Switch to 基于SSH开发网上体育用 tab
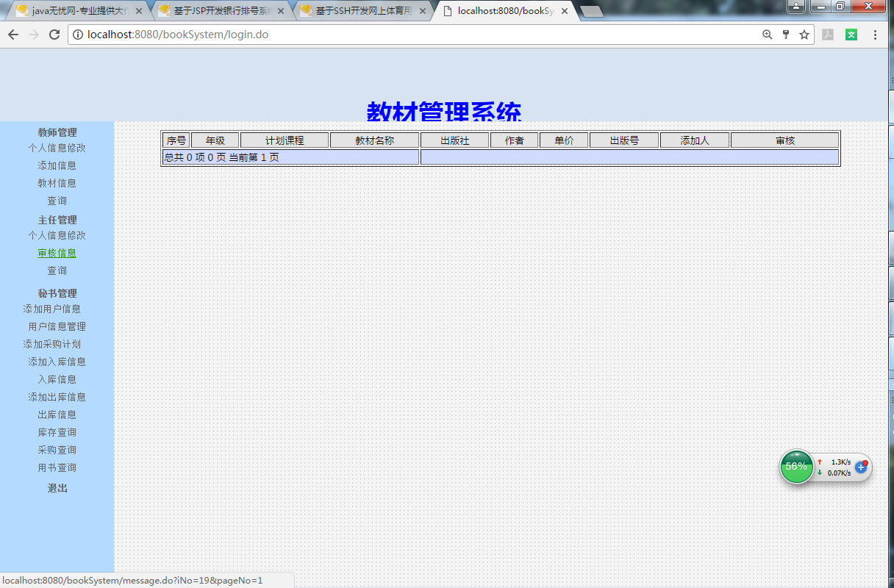894x588 pixels. [362, 11]
